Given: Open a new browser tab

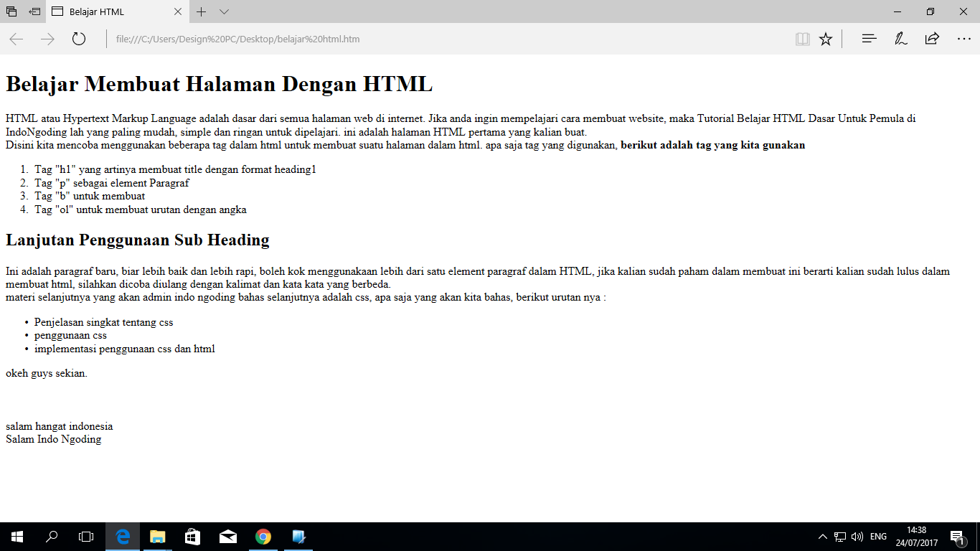Looking at the screenshot, I should tap(202, 12).
